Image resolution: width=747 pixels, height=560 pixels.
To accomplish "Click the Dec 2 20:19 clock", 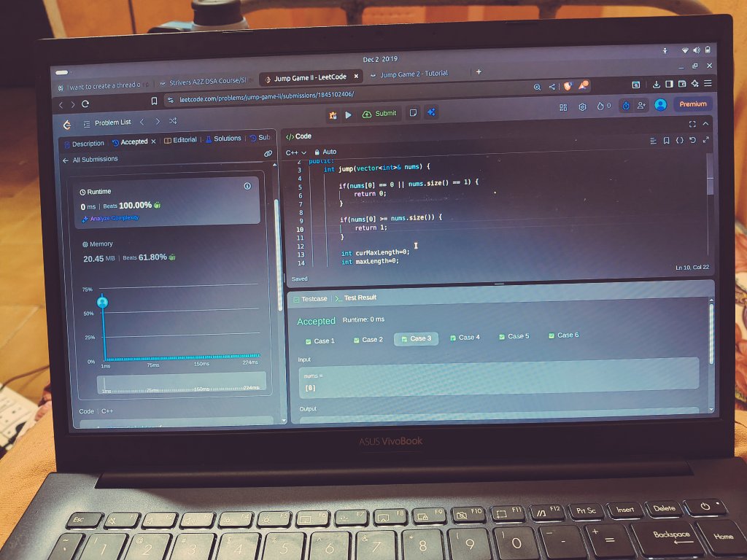I will pos(380,59).
